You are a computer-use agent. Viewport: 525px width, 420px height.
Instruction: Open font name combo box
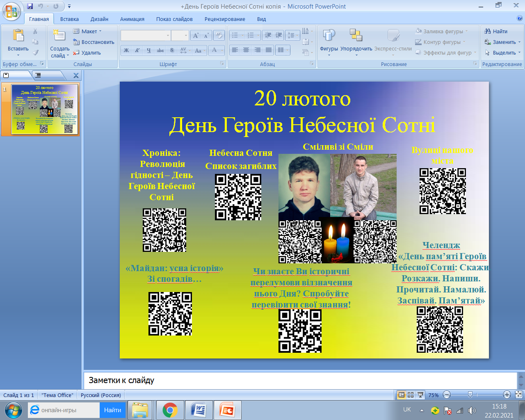[x=146, y=36]
